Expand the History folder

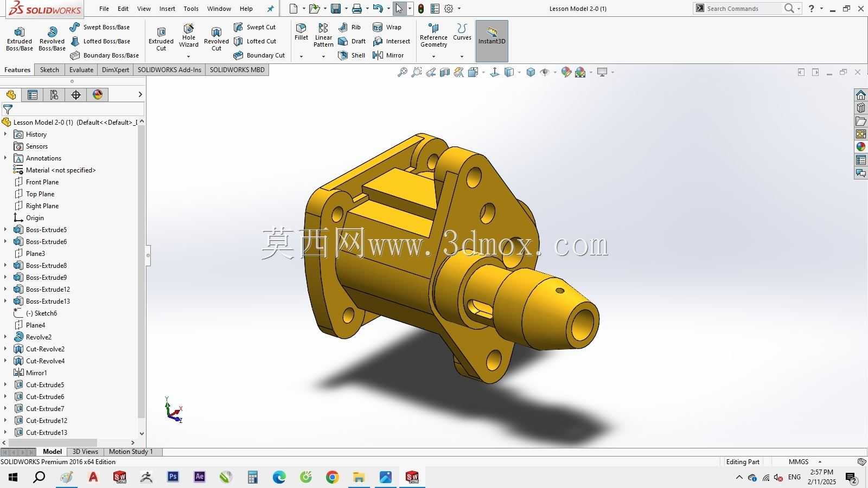[x=5, y=134]
